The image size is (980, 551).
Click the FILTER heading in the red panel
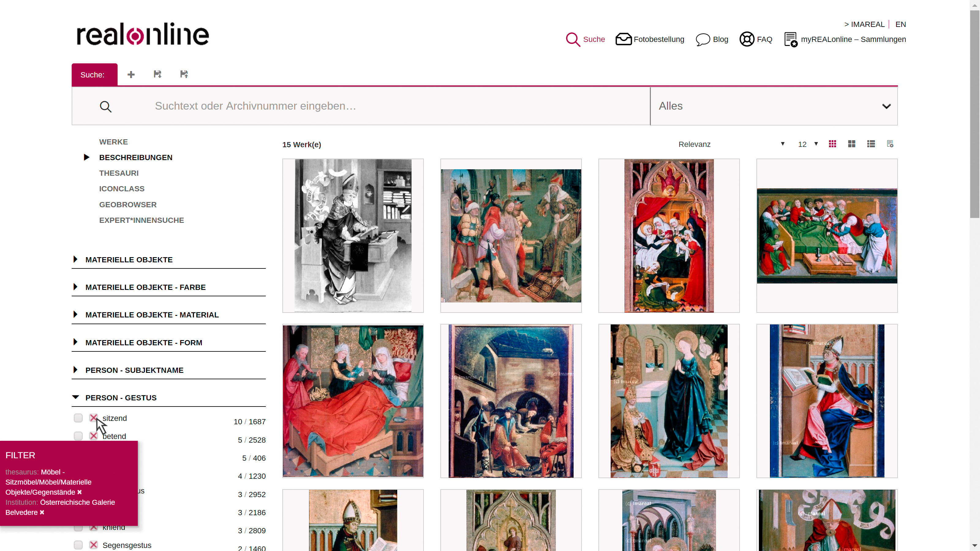point(20,455)
